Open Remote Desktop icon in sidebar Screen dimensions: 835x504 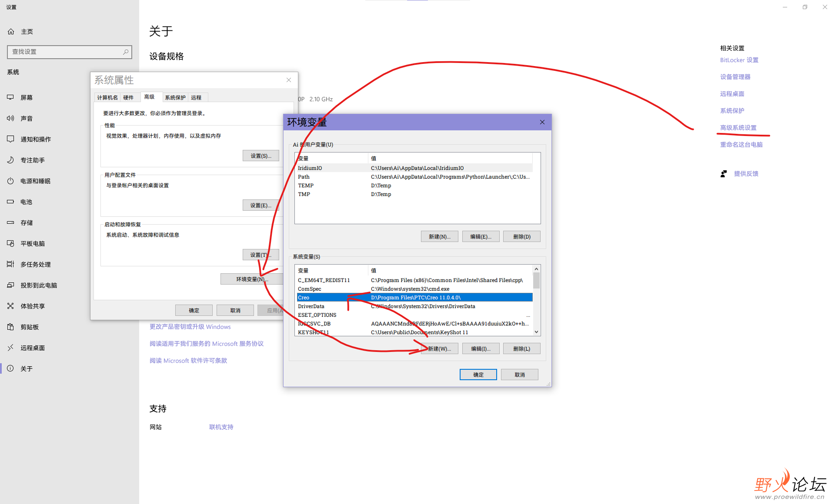pyautogui.click(x=10, y=348)
